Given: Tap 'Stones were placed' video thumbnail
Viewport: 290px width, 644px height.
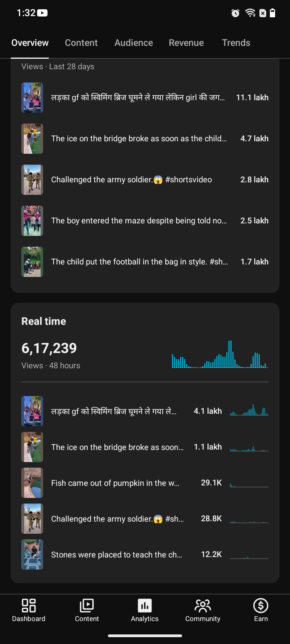Looking at the screenshot, I should [x=32, y=555].
